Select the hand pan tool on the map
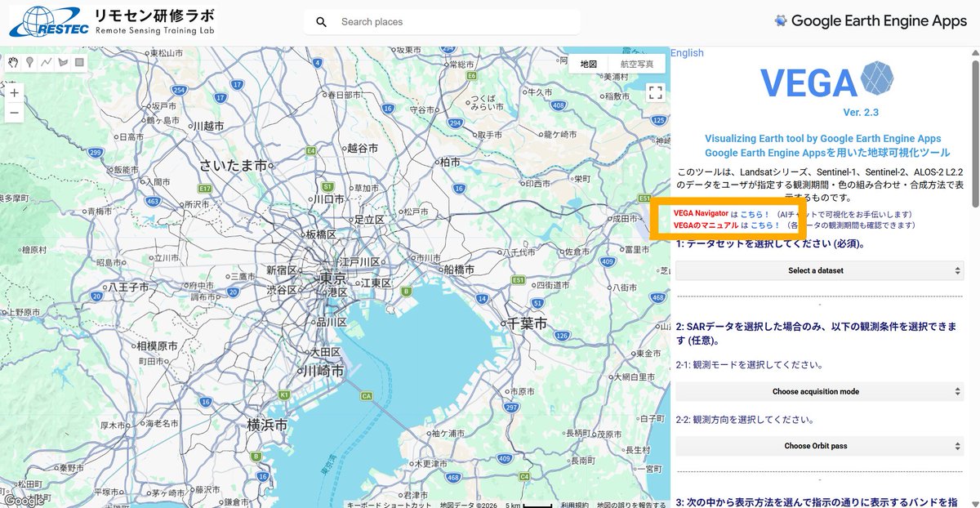This screenshot has height=508, width=980. pos(13,63)
